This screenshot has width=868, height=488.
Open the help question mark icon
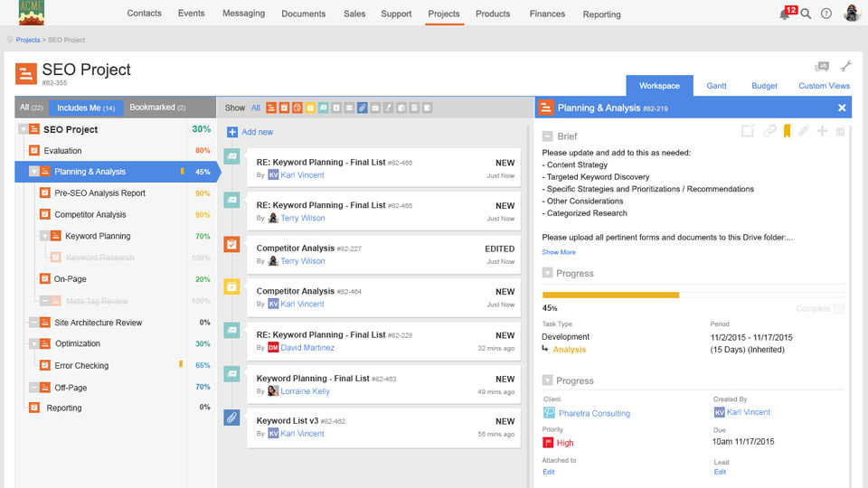[x=826, y=14]
